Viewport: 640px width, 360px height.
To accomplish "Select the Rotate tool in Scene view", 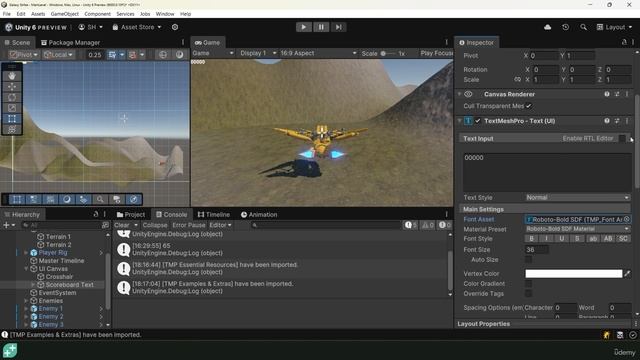I will [x=12, y=97].
